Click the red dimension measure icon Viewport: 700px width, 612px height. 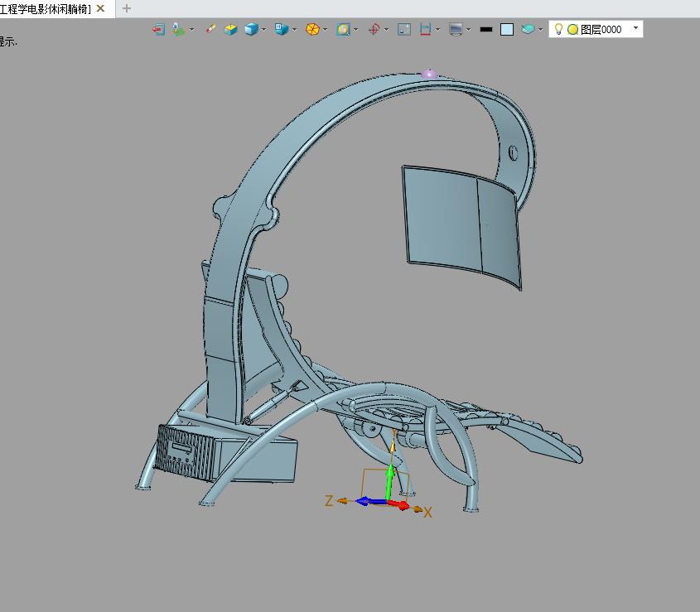coord(425,29)
